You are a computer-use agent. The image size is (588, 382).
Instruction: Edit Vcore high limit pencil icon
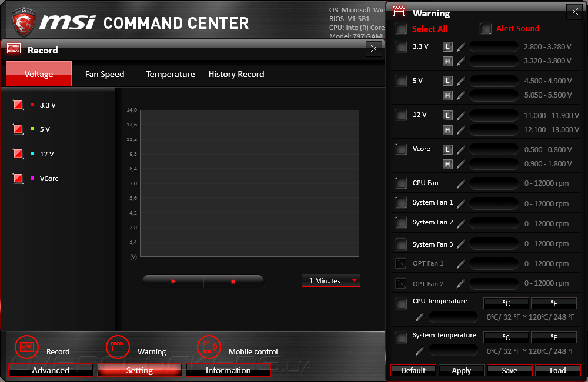(461, 164)
